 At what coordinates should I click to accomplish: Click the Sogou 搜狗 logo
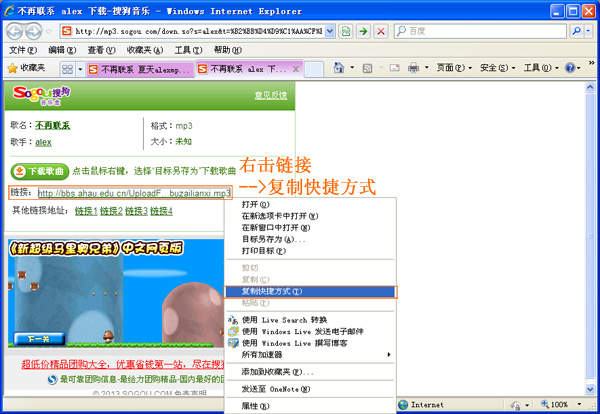coord(41,96)
